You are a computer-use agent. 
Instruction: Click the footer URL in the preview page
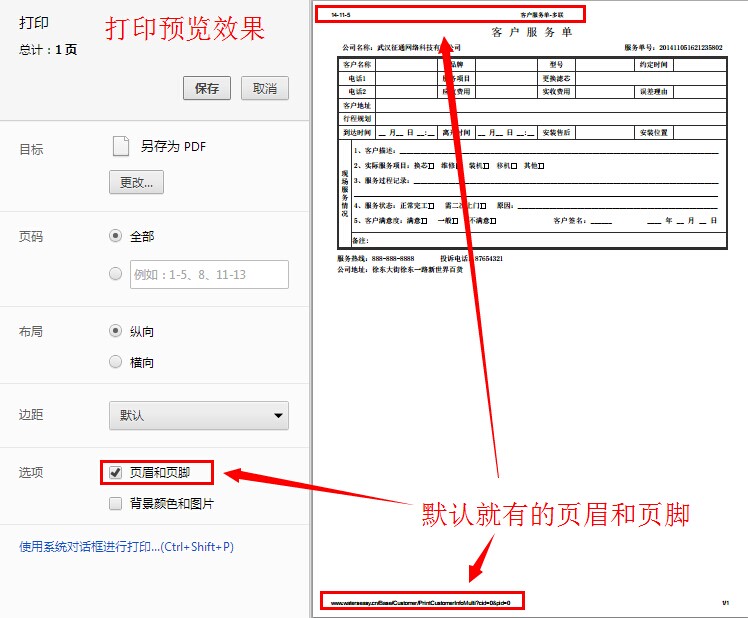pos(420,603)
